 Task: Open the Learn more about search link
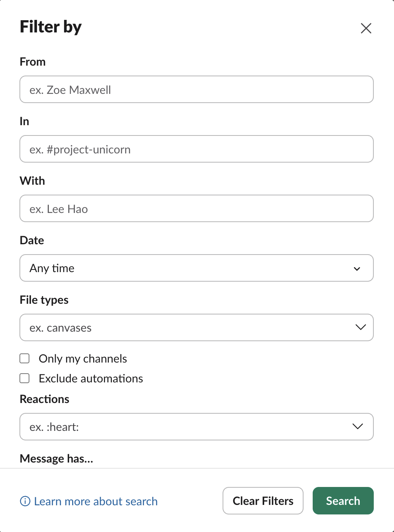95,501
